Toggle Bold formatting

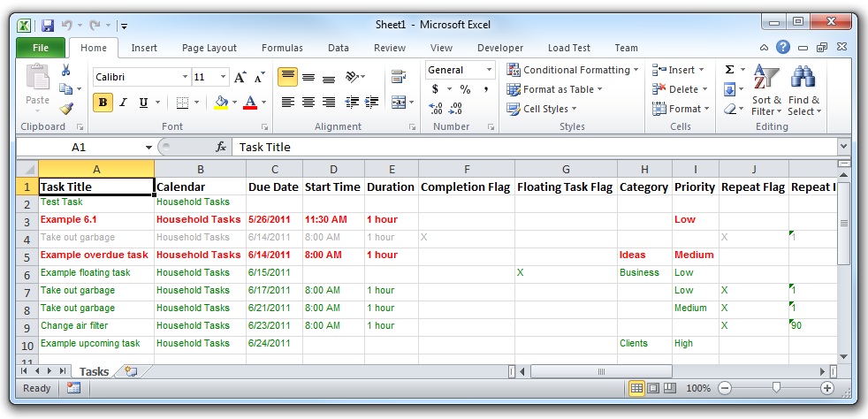coord(103,103)
